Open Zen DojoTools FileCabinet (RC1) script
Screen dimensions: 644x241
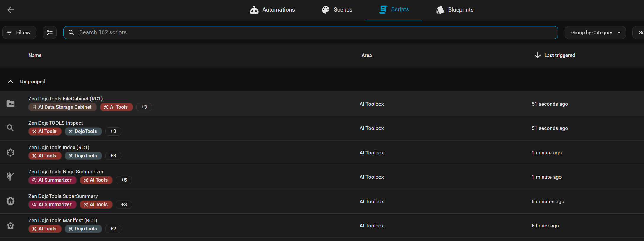click(66, 99)
